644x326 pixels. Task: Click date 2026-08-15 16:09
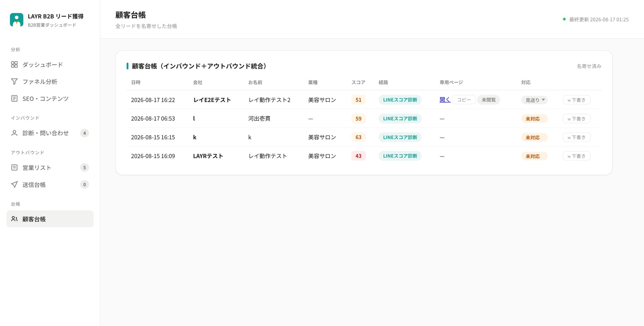pyautogui.click(x=153, y=156)
